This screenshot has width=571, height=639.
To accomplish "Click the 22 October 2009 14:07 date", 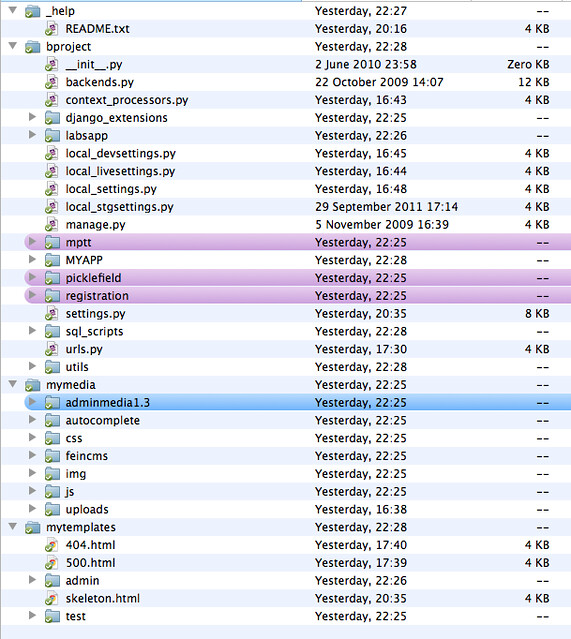I will click(379, 82).
